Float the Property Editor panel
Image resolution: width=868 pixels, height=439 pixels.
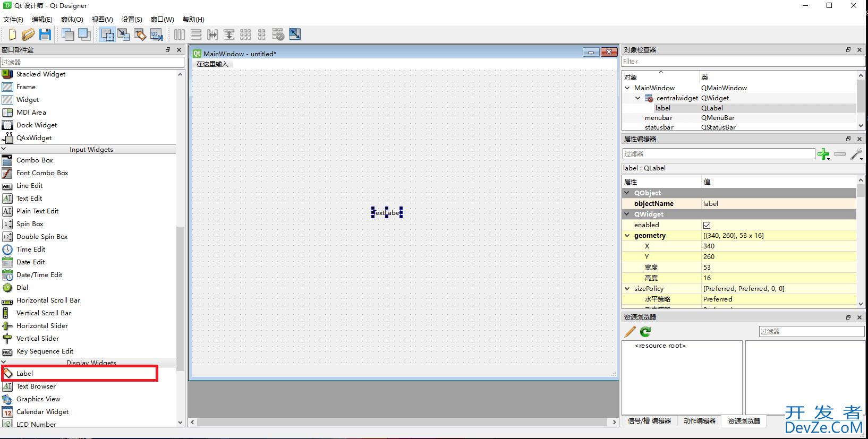coord(848,139)
